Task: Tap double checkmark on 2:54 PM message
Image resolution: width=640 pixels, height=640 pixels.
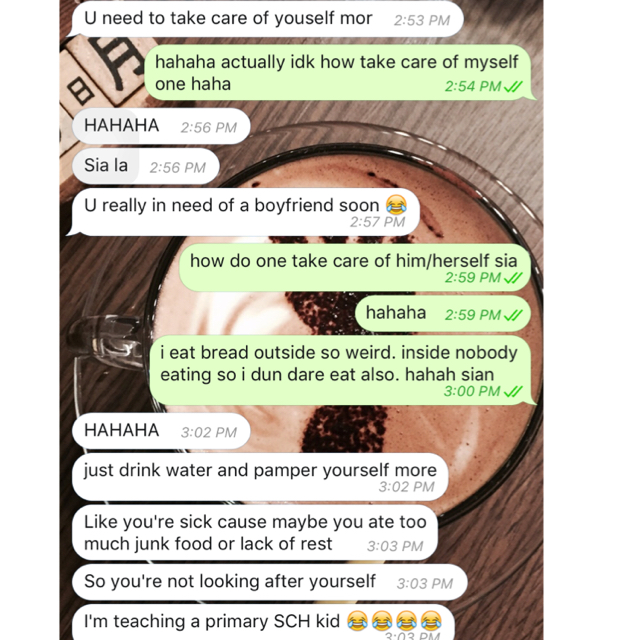Action: tap(513, 87)
